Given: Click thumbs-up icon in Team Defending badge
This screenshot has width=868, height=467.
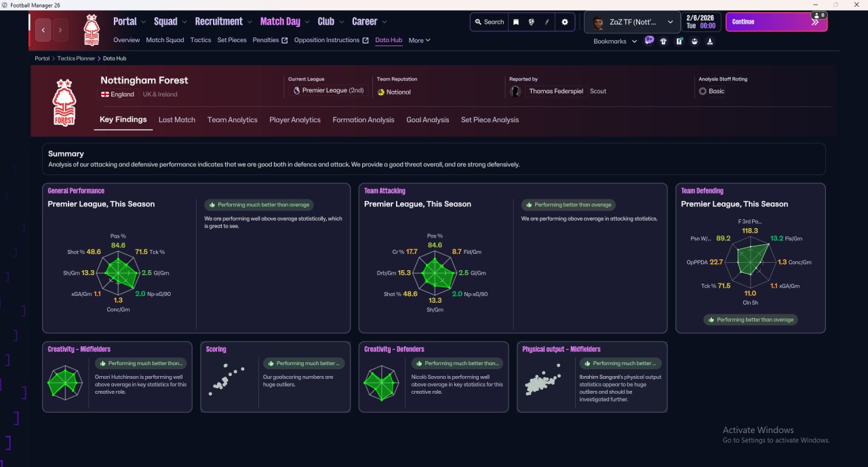Looking at the screenshot, I should [710, 320].
